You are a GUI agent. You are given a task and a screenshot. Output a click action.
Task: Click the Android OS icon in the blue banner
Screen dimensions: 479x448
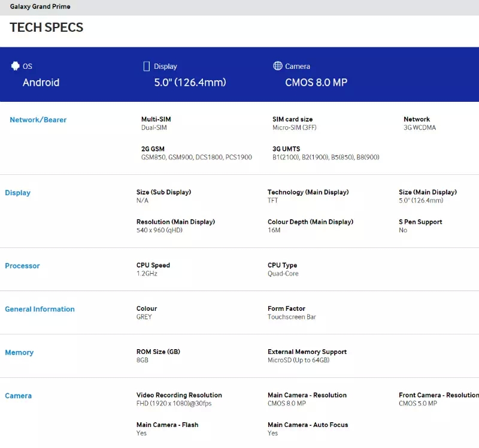click(x=15, y=66)
